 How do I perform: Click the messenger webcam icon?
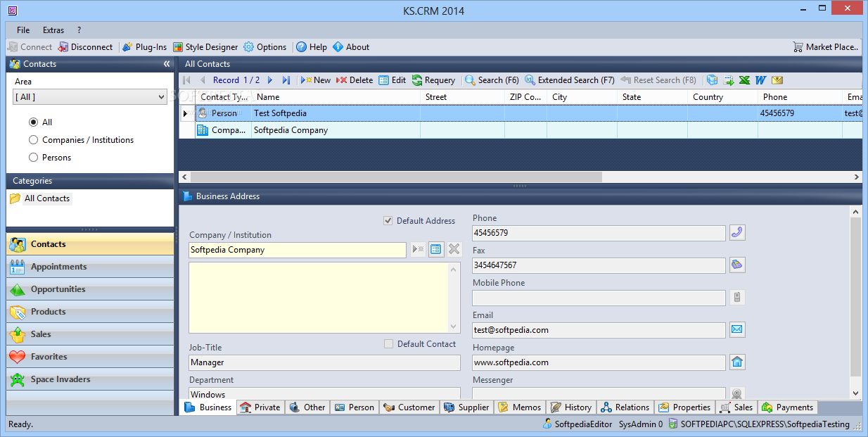pos(737,394)
